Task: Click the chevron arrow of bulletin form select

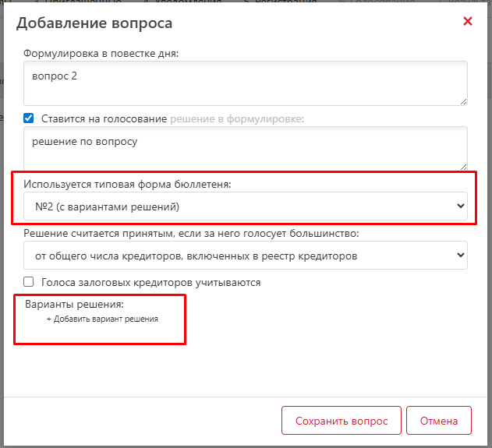Action: pos(460,206)
